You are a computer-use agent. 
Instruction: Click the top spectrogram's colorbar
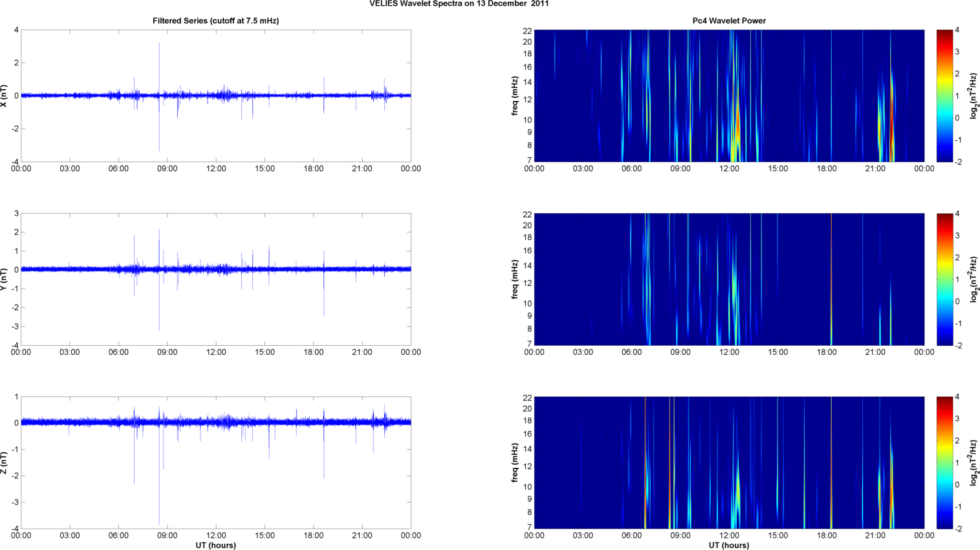[944, 96]
